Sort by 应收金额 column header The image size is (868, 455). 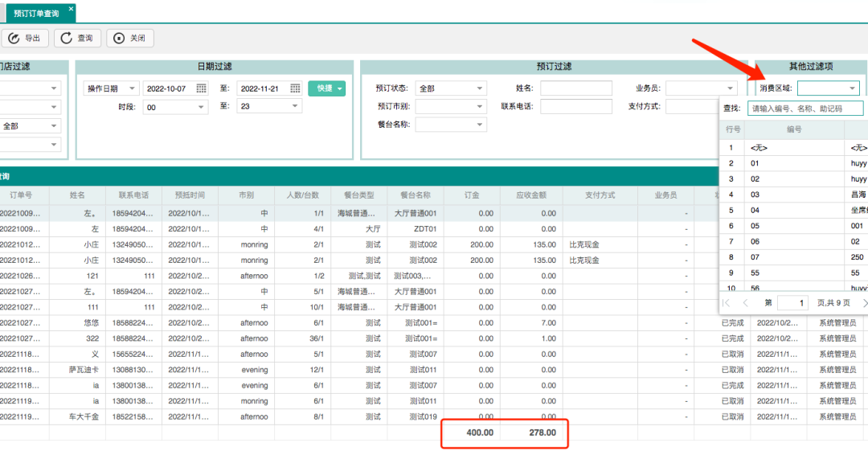[530, 195]
